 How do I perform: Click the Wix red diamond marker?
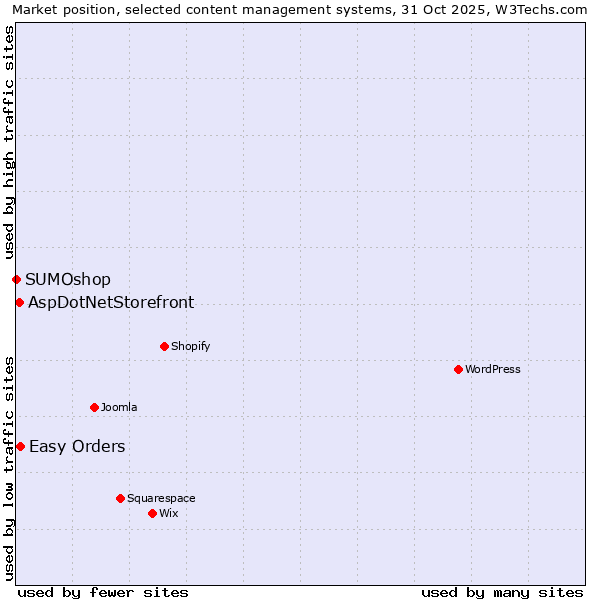[152, 513]
